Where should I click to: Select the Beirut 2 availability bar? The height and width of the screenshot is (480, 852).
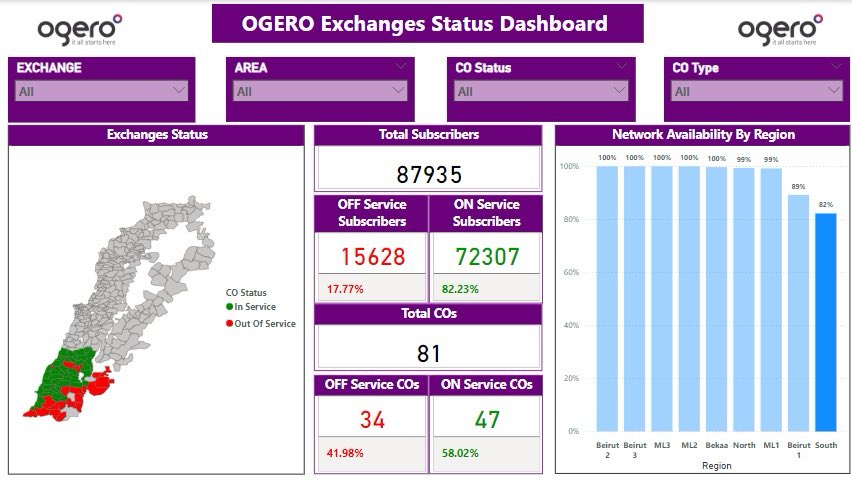coord(607,298)
